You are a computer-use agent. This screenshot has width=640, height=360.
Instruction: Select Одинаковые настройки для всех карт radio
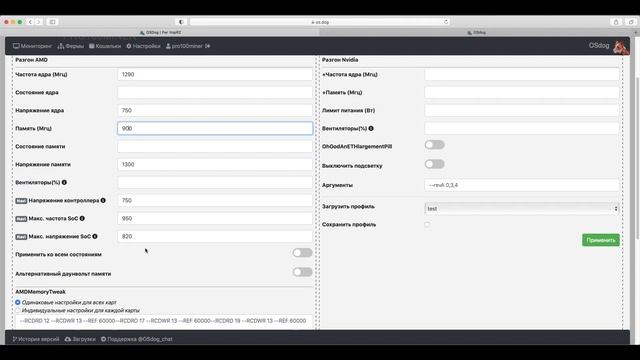tap(18, 302)
